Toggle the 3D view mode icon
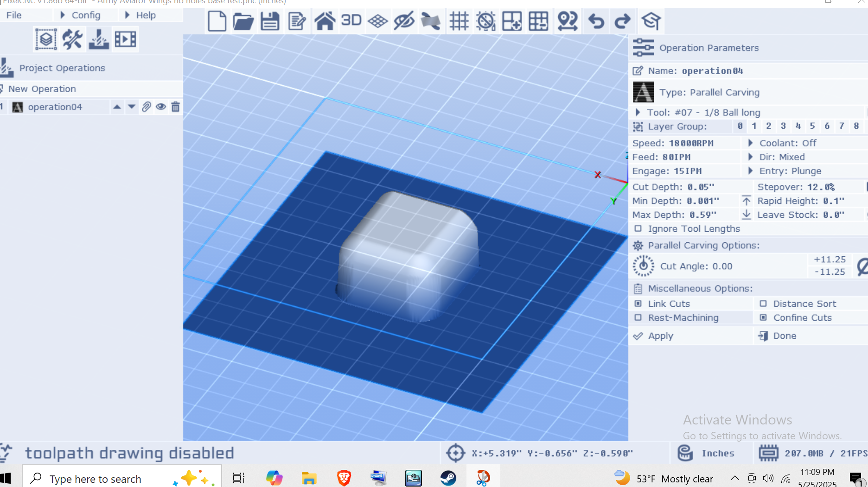 coord(351,20)
